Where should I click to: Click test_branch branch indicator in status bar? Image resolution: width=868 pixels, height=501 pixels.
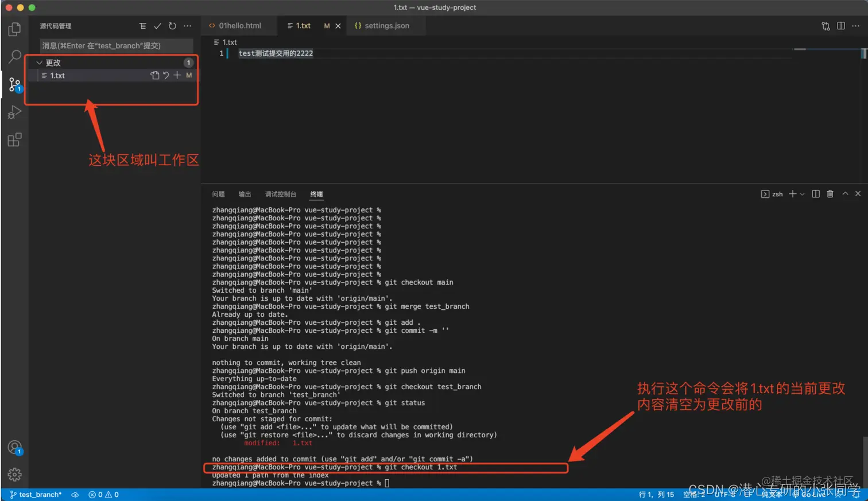pos(36,495)
